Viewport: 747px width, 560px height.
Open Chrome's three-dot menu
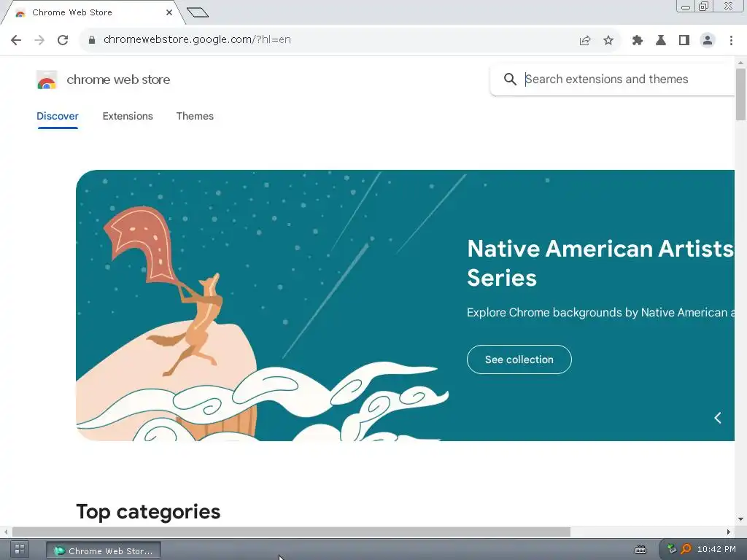(x=731, y=41)
